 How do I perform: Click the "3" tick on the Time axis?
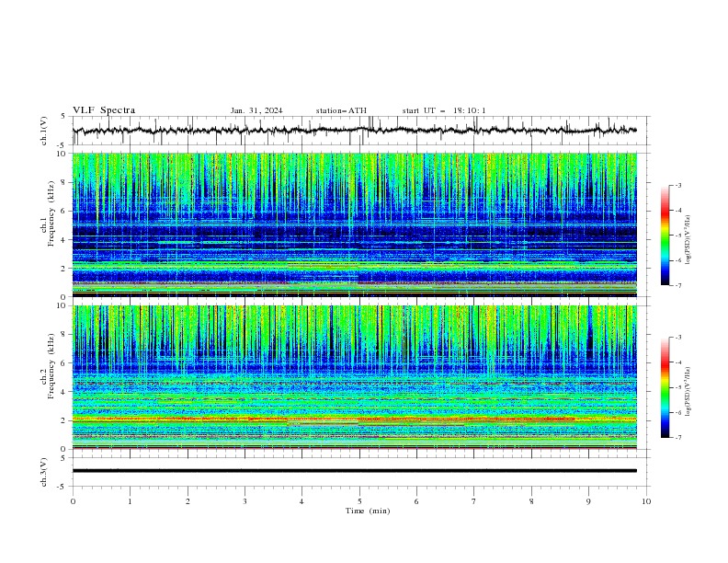point(245,501)
